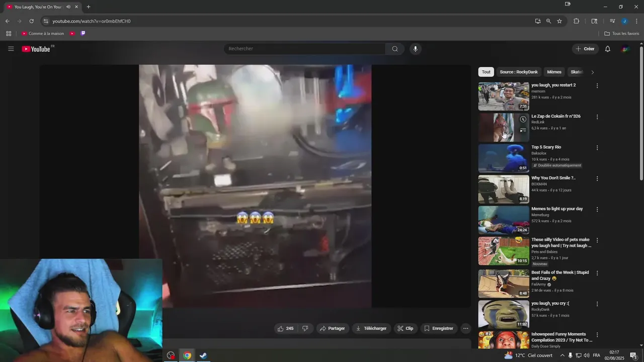
Task: Show more filter chips with right arrow
Action: [592, 72]
